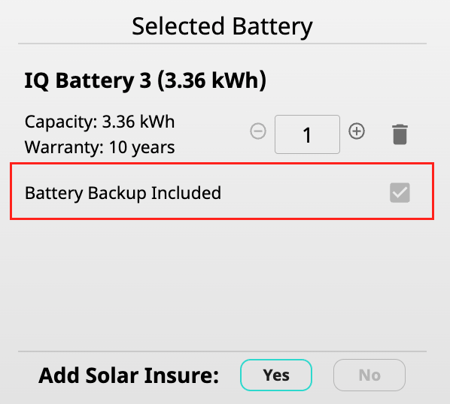The height and width of the screenshot is (404, 450).
Task: Delete the IQ Battery 3 with trash icon
Action: click(400, 134)
